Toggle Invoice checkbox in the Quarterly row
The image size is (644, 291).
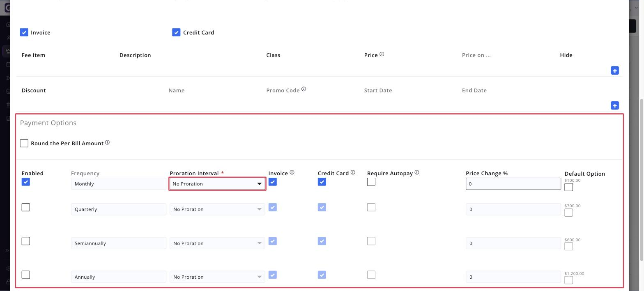point(273,207)
